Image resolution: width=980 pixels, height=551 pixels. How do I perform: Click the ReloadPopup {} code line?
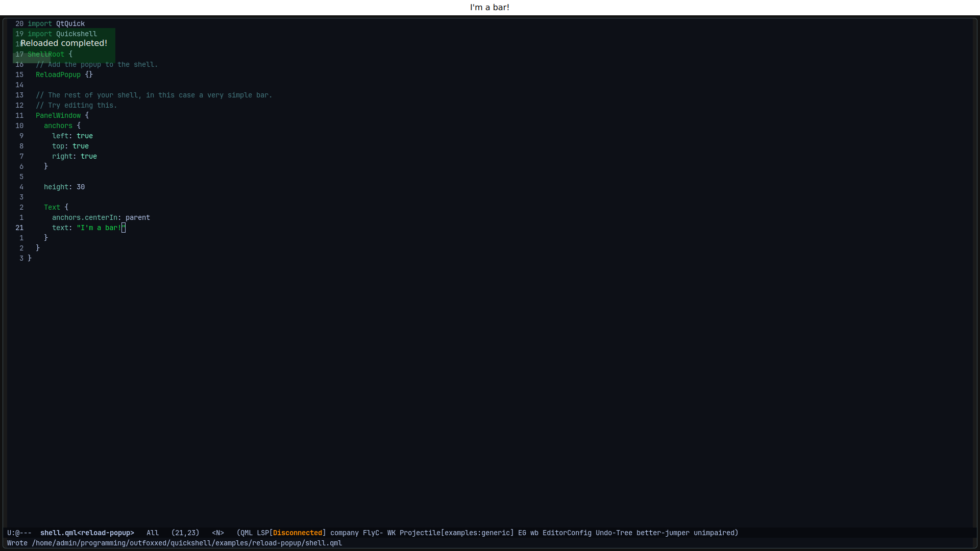[64, 74]
